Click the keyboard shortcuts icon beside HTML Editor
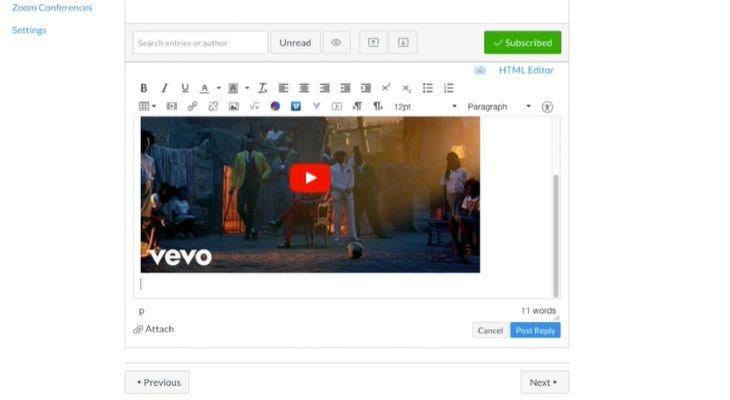This screenshot has width=730, height=400. pos(480,70)
